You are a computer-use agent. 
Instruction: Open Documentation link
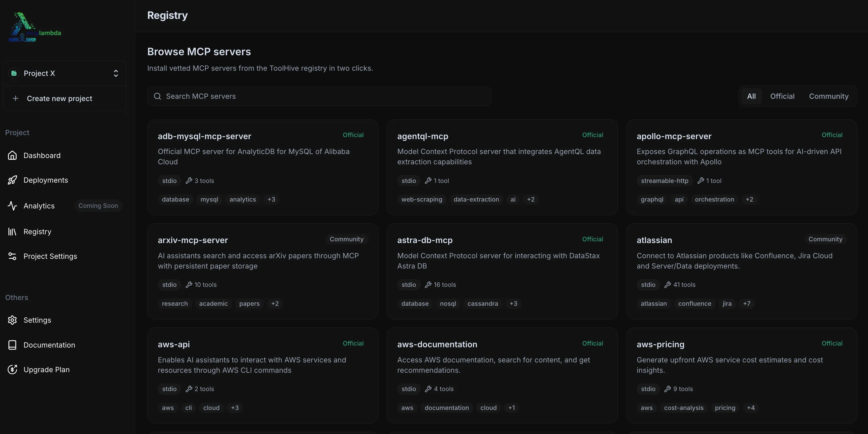pyautogui.click(x=49, y=345)
